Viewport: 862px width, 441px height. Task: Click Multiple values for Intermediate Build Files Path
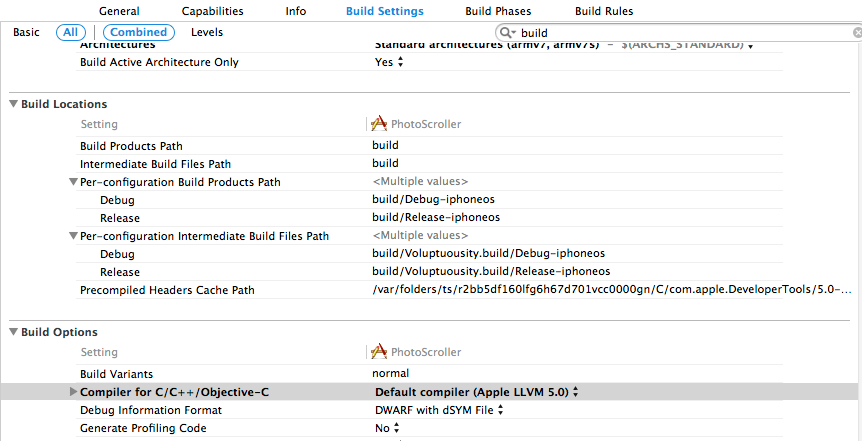421,236
